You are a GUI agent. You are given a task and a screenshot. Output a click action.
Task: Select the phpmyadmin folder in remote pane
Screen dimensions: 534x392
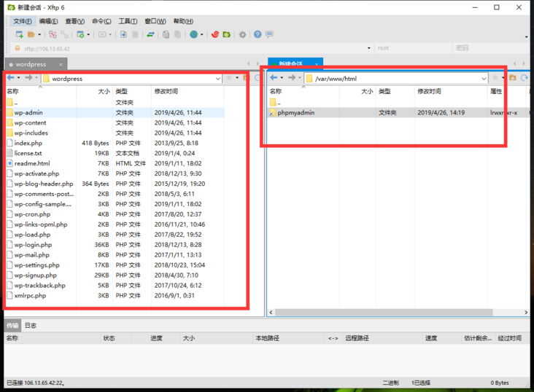coord(296,113)
